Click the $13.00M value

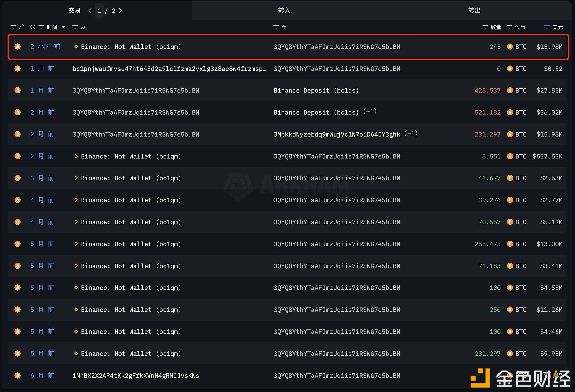549,244
